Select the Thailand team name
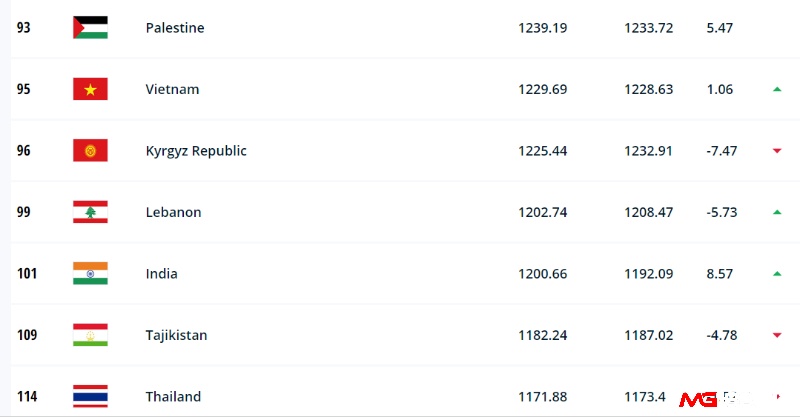Viewport: 800px width, 417px height. [x=173, y=397]
